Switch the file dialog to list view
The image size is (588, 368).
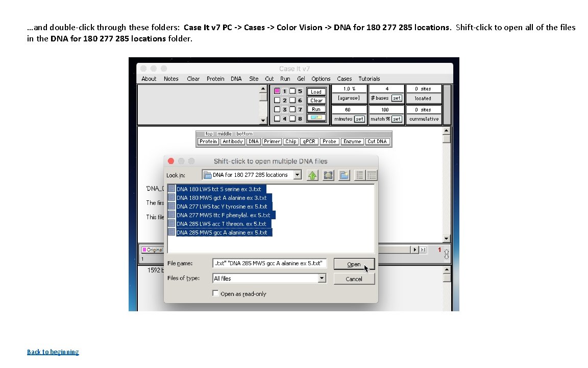tap(359, 175)
